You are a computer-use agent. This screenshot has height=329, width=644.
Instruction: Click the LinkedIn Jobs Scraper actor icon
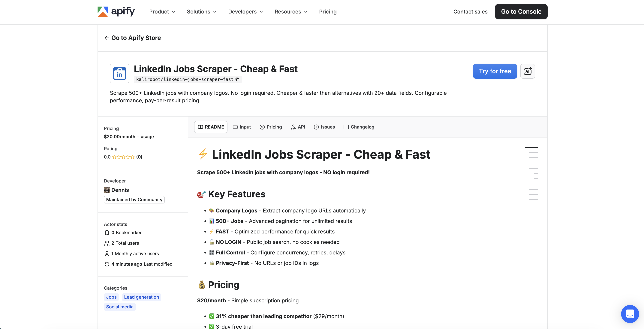click(119, 73)
